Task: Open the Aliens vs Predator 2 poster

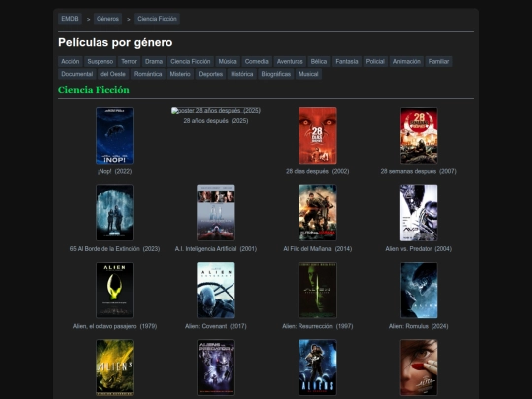Action: pos(216,367)
